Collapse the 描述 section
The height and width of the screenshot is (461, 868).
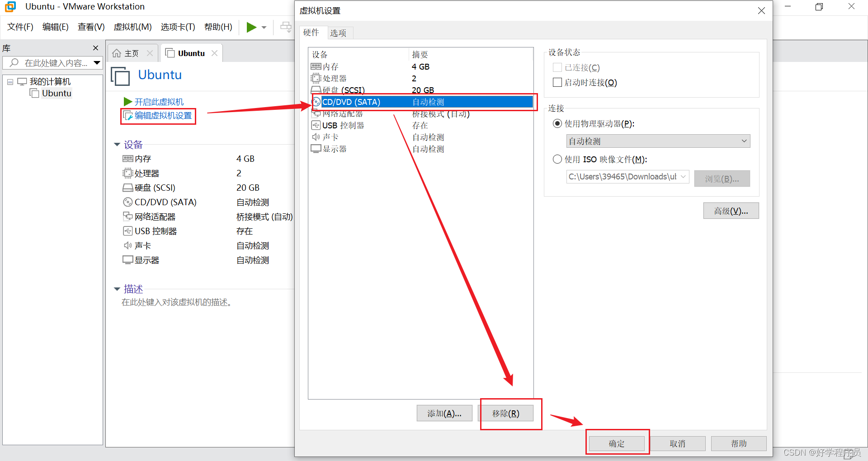(117, 289)
